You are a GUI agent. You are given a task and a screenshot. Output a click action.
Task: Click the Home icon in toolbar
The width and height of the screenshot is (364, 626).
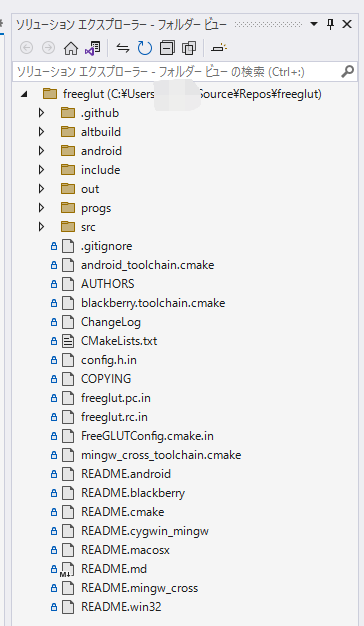coord(71,48)
